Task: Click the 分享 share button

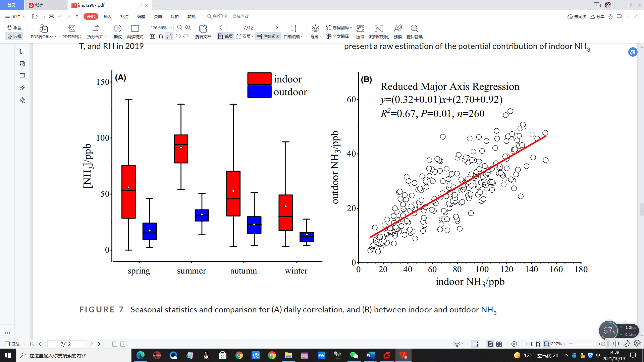Action: (x=597, y=16)
